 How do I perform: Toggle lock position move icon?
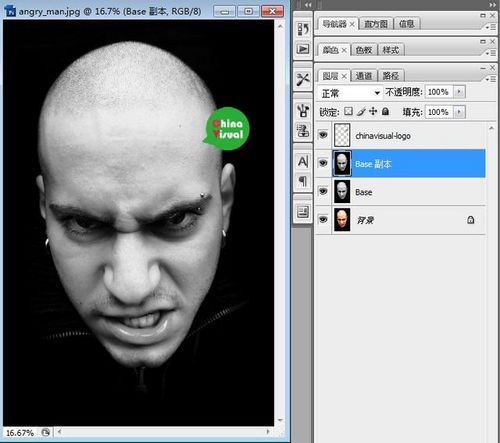[373, 111]
